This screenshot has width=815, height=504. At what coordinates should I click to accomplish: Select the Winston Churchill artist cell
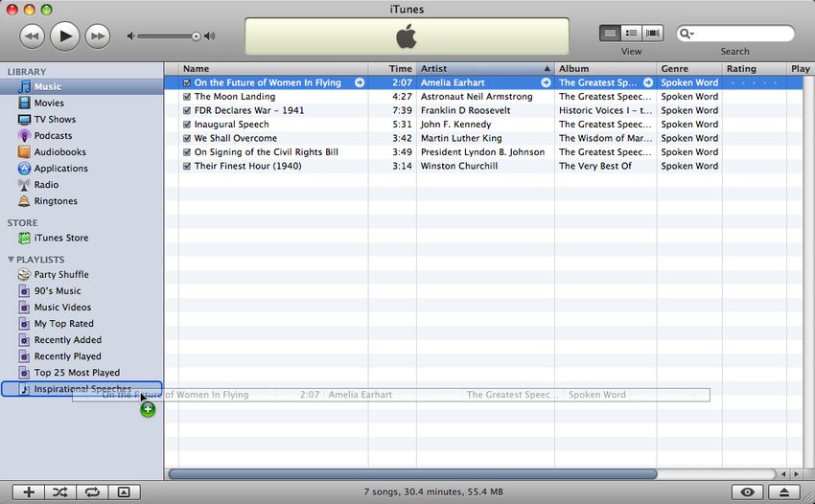point(485,167)
